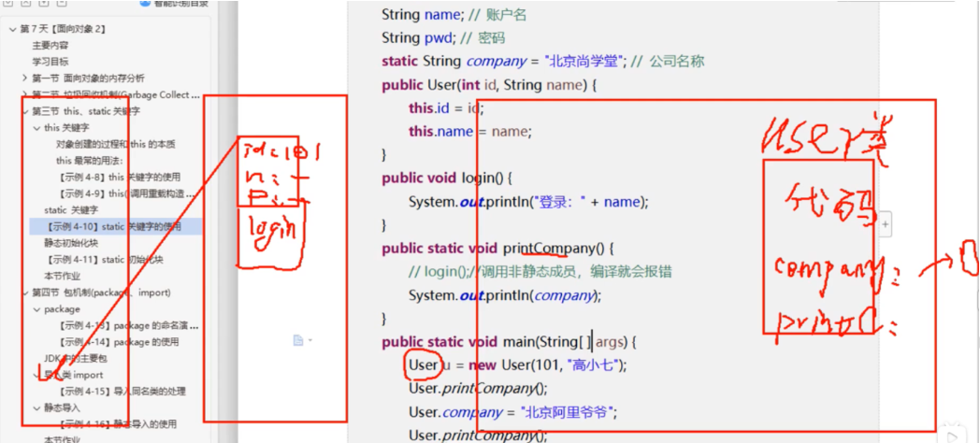
Task: Collapse the package outline node
Action: pos(36,309)
